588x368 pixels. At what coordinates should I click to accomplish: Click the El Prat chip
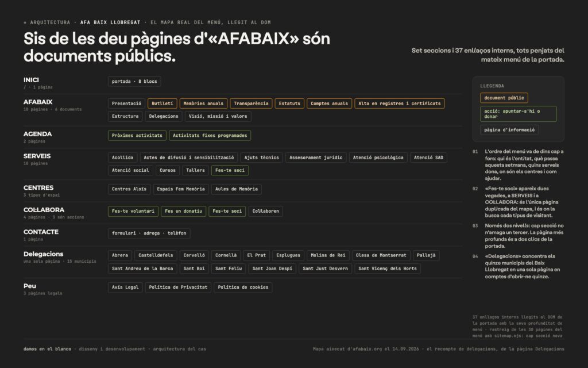pyautogui.click(x=256, y=256)
